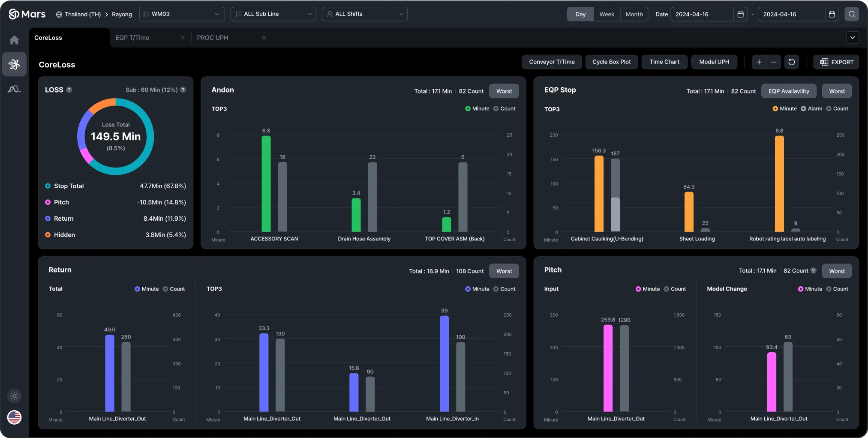Viewport: 868px width, 438px height.
Task: Click the EXPORT button
Action: [x=836, y=62]
